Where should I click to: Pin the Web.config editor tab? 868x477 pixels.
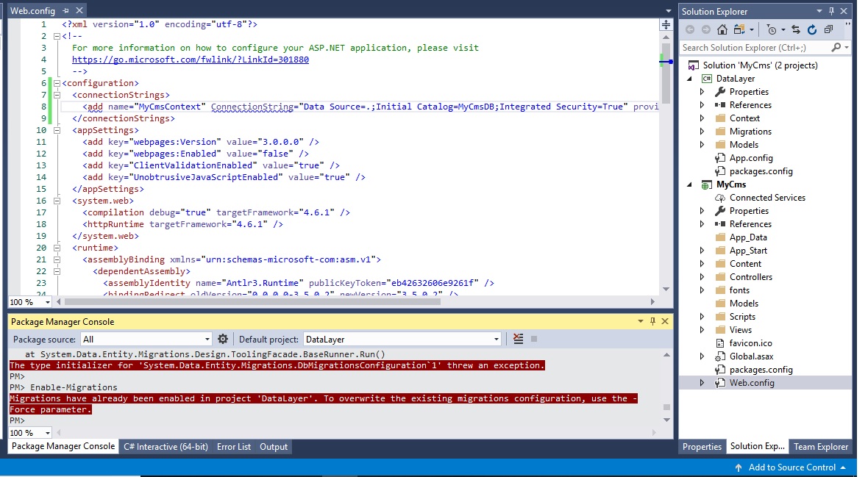65,11
